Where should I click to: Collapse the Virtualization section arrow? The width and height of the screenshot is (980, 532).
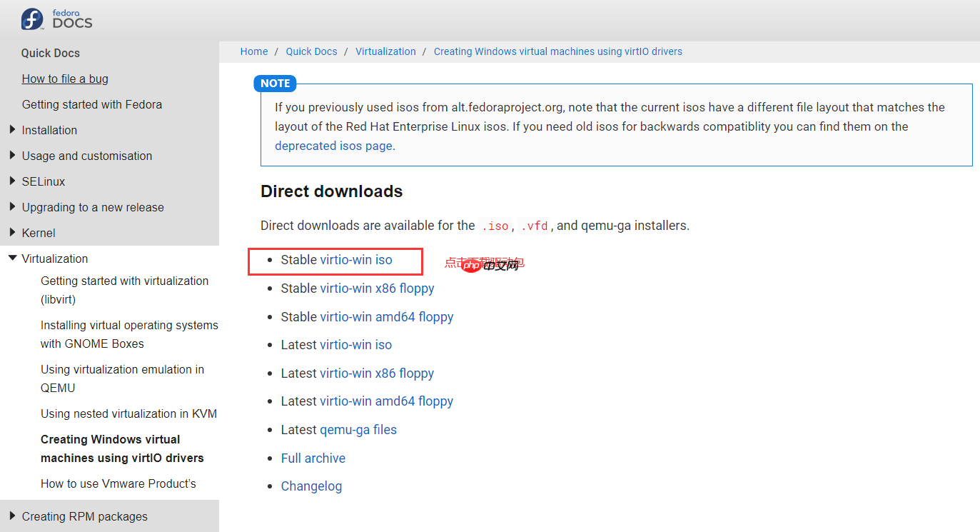point(12,259)
